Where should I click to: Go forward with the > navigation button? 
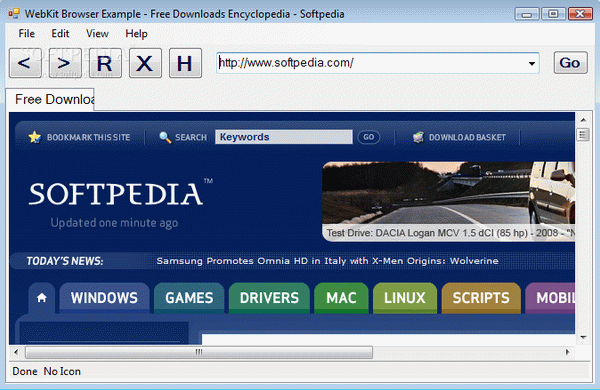point(65,63)
